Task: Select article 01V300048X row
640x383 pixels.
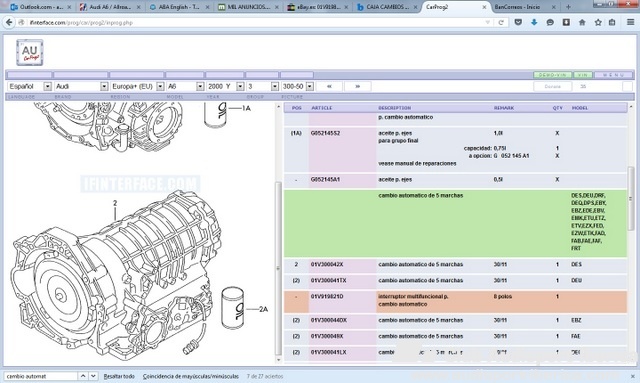Action: [x=455, y=336]
